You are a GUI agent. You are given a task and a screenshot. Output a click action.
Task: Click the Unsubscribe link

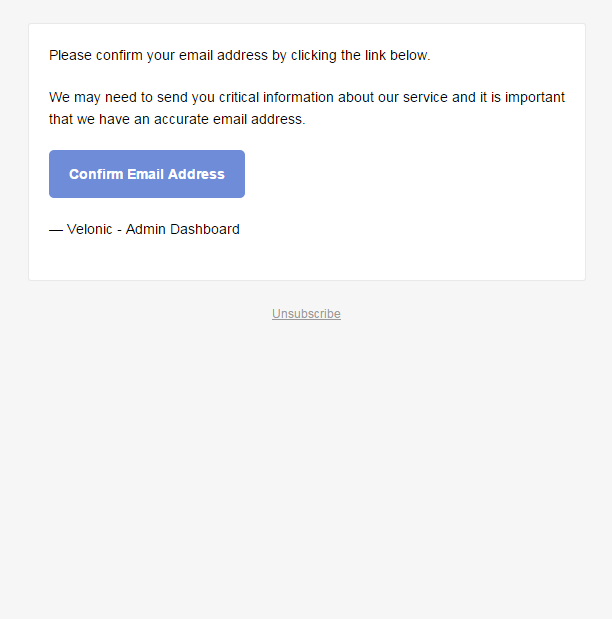306,314
